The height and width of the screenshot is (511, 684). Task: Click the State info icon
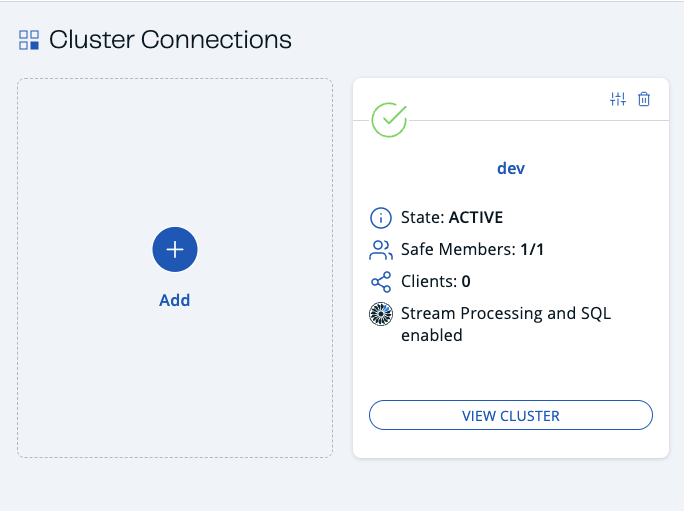(381, 218)
